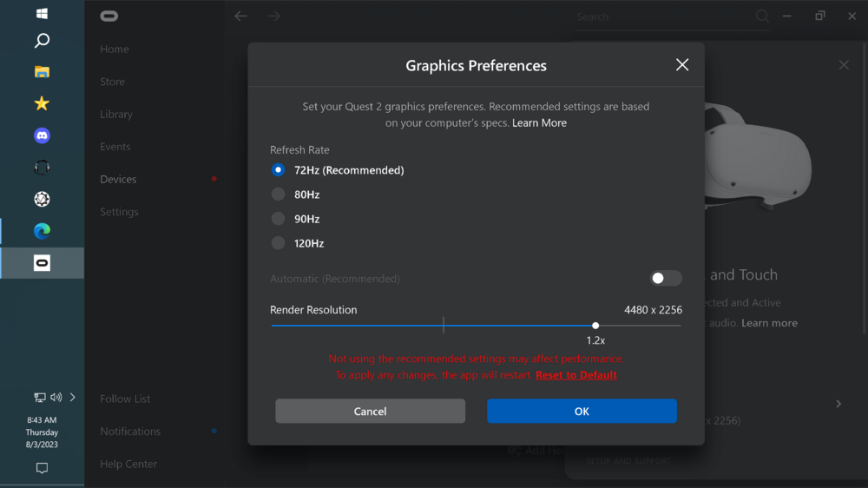This screenshot has height=488, width=868.
Task: Expand the hidden system tray icons
Action: coord(73,397)
